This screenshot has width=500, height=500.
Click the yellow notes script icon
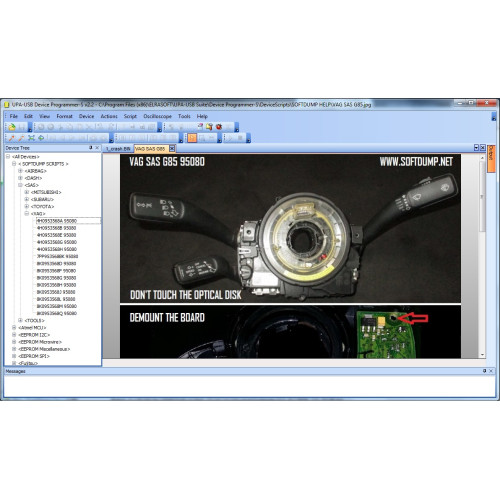[x=209, y=127]
